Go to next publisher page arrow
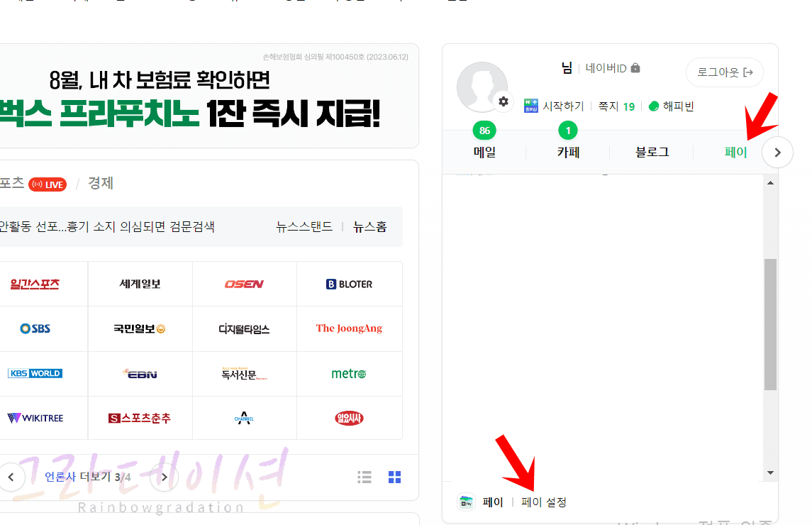The width and height of the screenshot is (812, 525). coord(164,477)
